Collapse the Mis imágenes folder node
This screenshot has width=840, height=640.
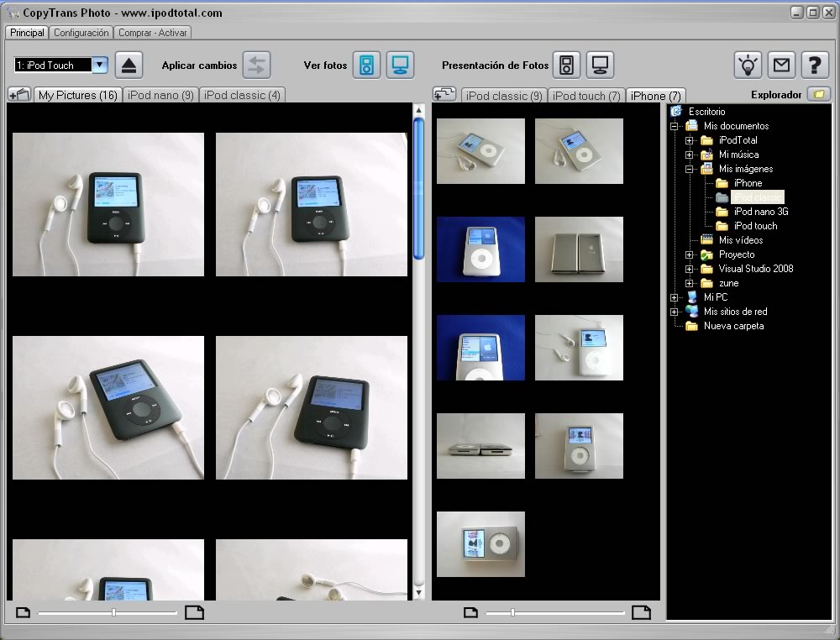pos(689,169)
